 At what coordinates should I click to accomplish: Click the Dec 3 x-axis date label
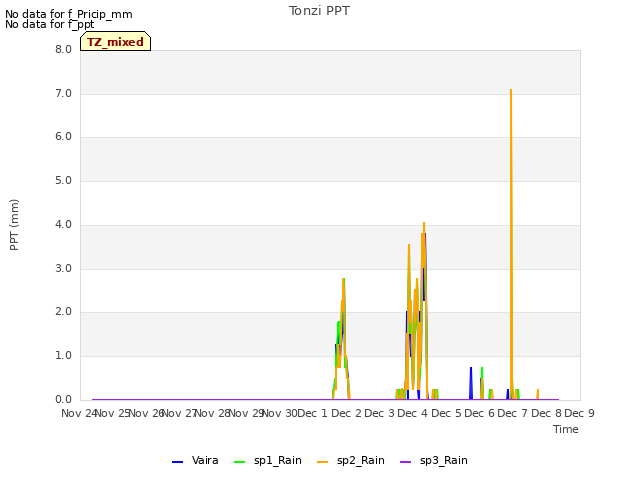[380, 413]
